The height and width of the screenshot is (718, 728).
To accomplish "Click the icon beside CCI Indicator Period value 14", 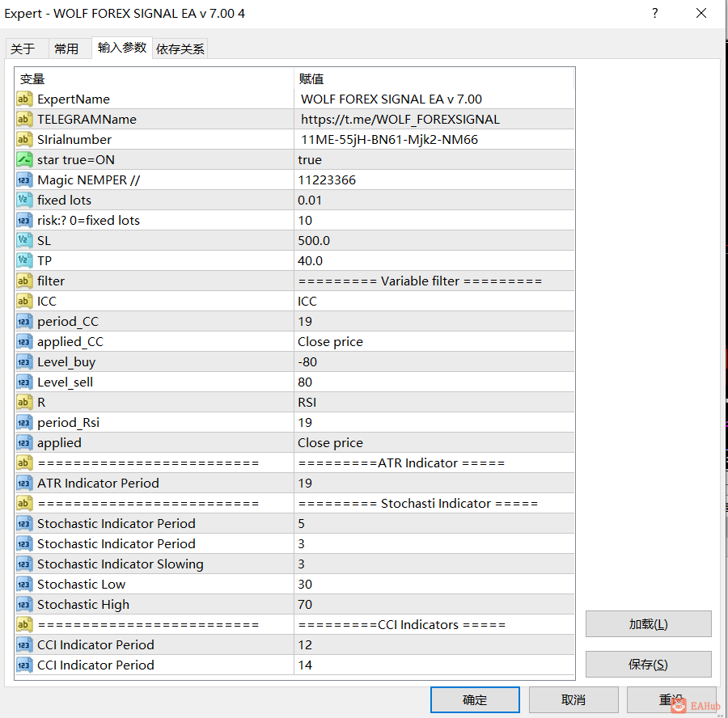I will (x=24, y=665).
